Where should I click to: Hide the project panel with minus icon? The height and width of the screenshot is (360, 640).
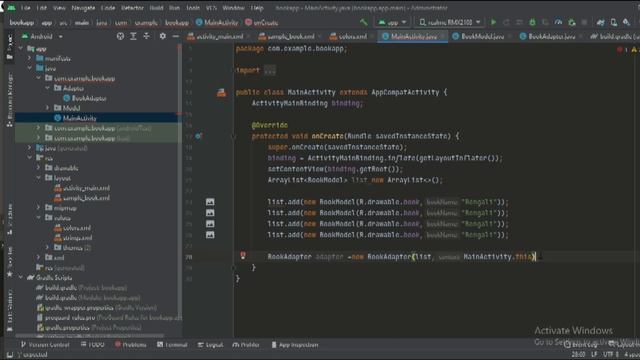click(176, 36)
